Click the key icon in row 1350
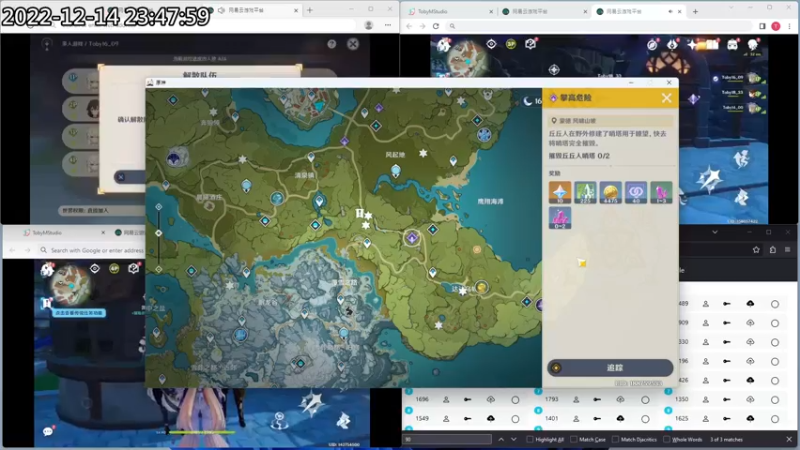 tap(727, 399)
